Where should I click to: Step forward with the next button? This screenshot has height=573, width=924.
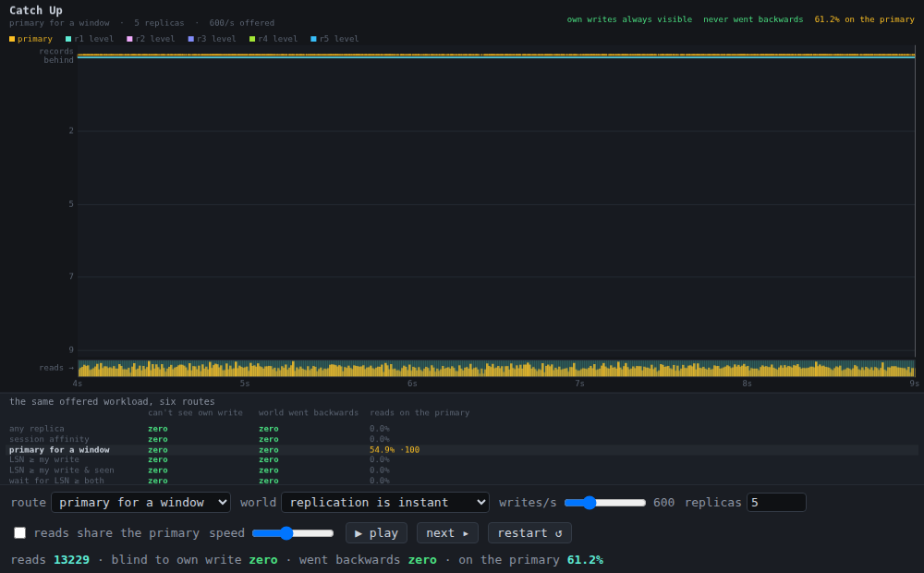click(447, 533)
